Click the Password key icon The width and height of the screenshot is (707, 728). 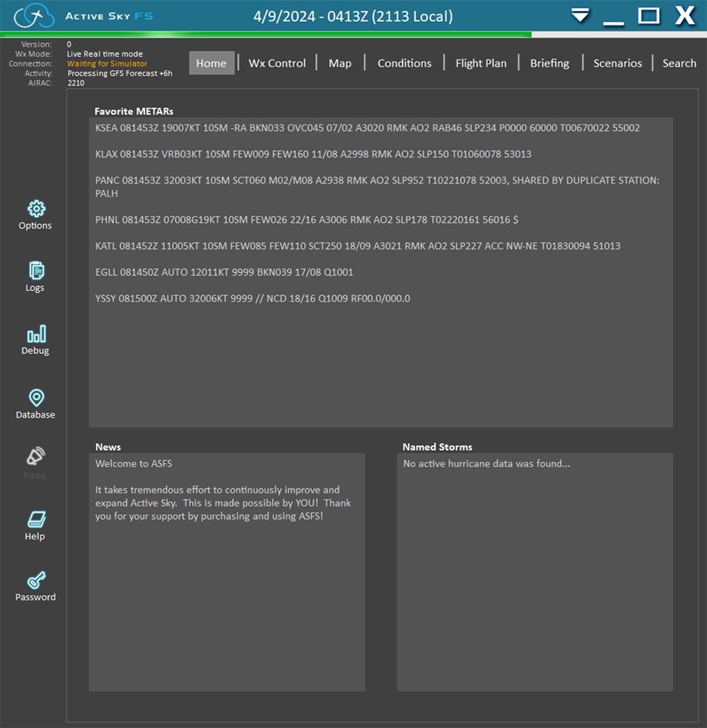36,581
